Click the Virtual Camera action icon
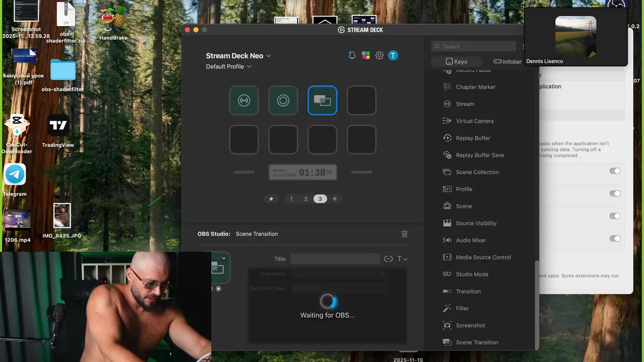This screenshot has height=362, width=644. [x=447, y=121]
